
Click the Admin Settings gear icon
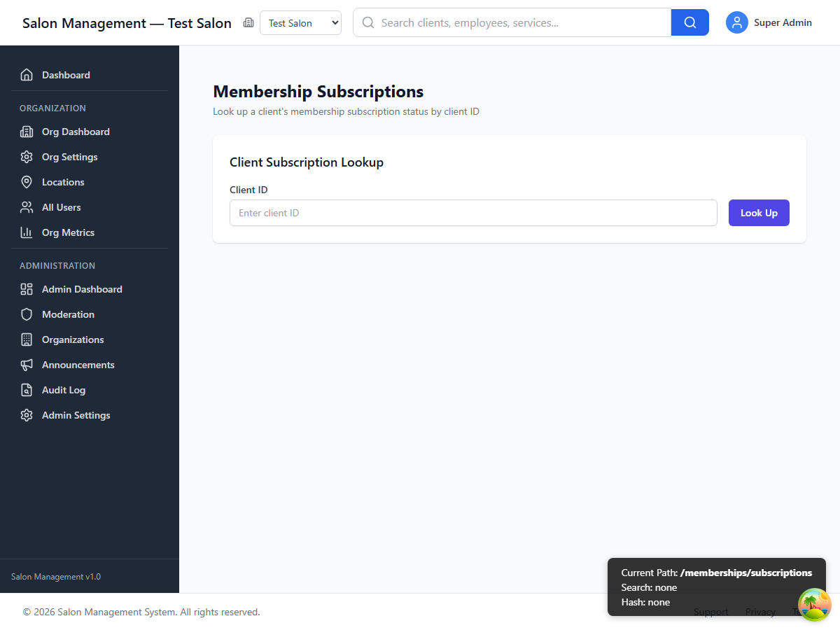point(27,415)
